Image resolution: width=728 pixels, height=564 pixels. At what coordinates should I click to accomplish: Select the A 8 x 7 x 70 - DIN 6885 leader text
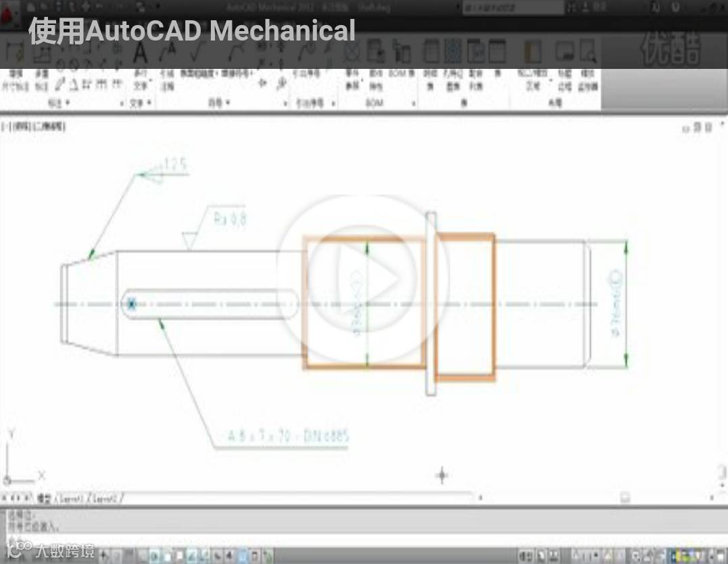tap(288, 436)
